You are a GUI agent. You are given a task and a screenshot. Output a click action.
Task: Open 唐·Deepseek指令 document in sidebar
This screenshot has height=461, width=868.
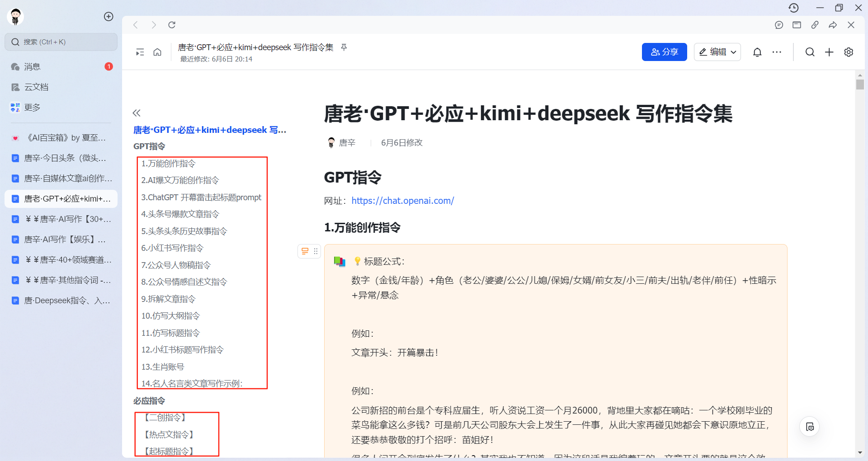pos(61,301)
